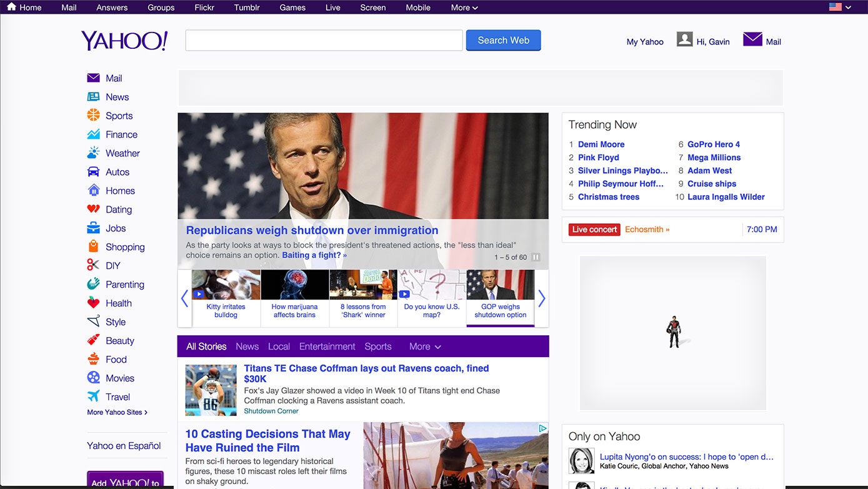
Task: Select the All Stories tab
Action: 206,346
